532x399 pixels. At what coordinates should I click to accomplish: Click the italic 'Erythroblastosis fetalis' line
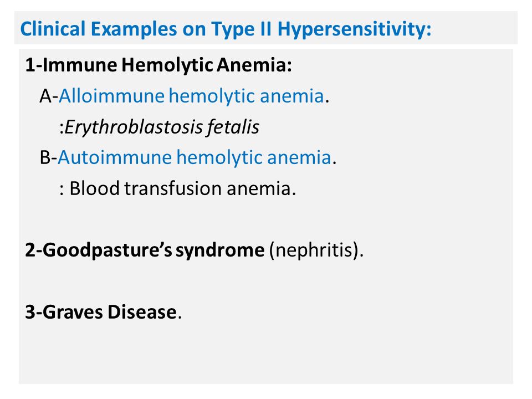pyautogui.click(x=159, y=127)
